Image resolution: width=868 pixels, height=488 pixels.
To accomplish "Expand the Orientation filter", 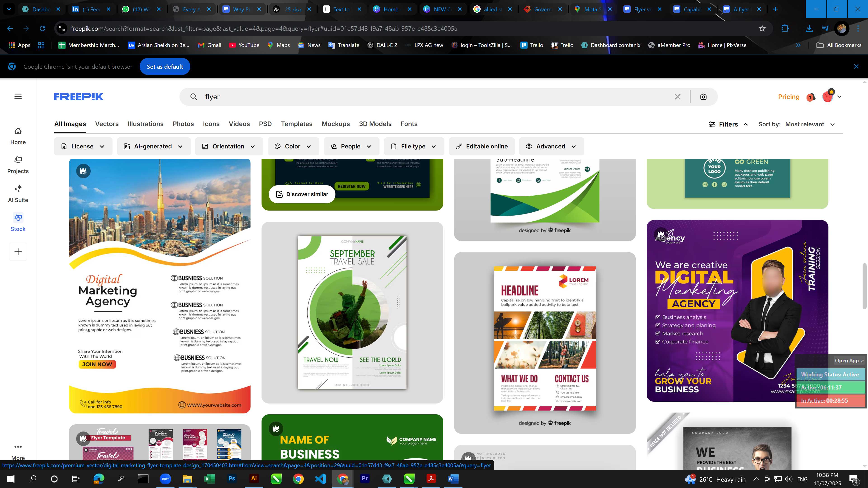I will coord(229,146).
